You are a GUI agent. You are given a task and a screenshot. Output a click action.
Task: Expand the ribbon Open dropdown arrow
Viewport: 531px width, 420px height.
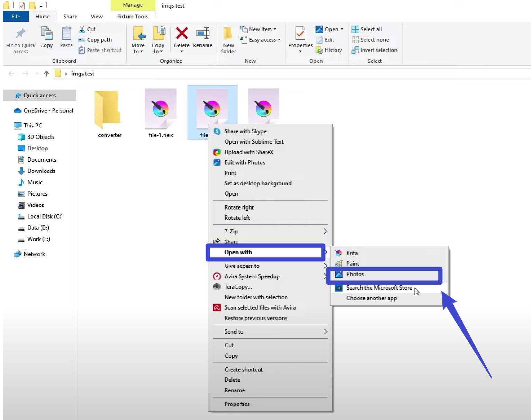tap(342, 29)
